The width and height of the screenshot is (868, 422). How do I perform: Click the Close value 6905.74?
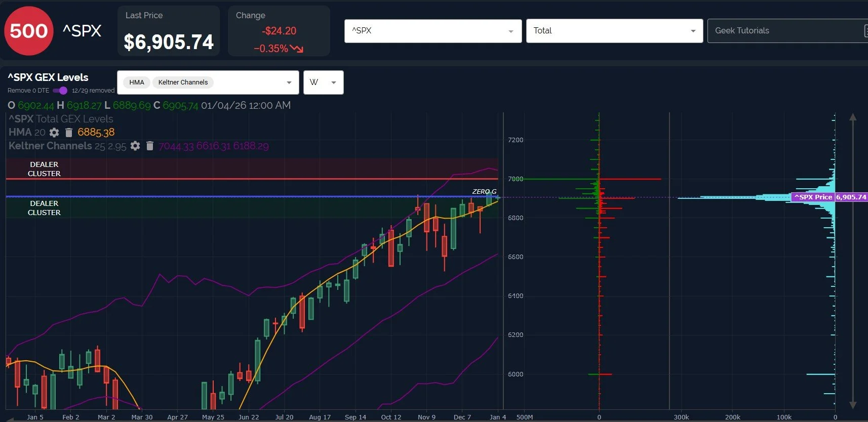[x=180, y=105]
